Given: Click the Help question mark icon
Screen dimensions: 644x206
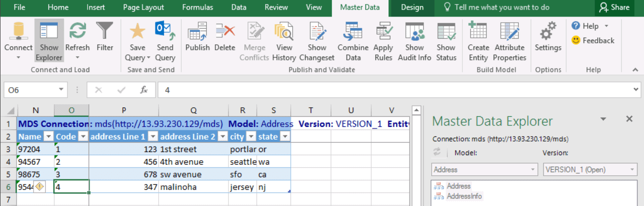Looking at the screenshot, I should (576, 26).
